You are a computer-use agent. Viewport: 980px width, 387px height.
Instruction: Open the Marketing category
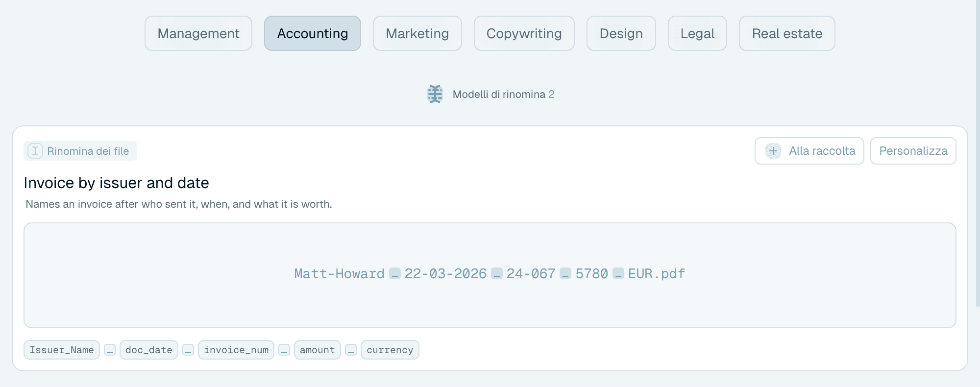coord(417,33)
